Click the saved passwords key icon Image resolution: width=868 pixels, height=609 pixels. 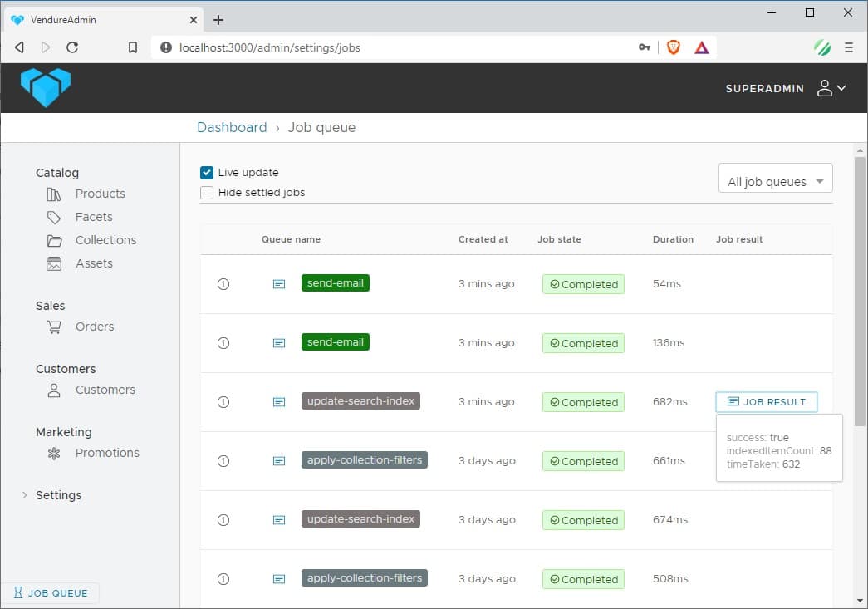pyautogui.click(x=645, y=47)
